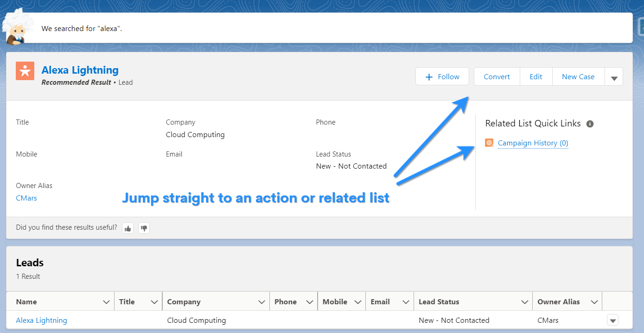Open Owner Alias column header dropdown
Screen dimensions: 644x333
pyautogui.click(x=594, y=302)
